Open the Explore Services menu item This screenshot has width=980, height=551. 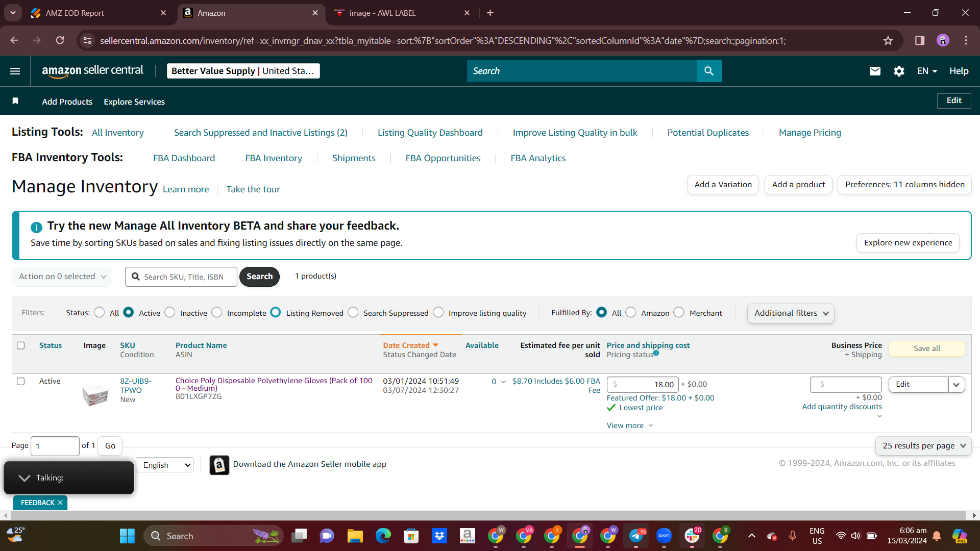click(x=134, y=102)
